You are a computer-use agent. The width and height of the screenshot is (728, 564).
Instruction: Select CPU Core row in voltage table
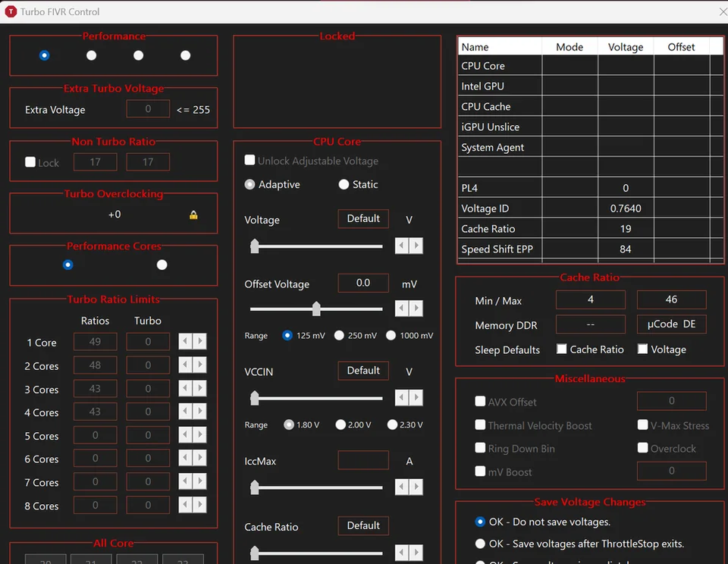(x=590, y=66)
